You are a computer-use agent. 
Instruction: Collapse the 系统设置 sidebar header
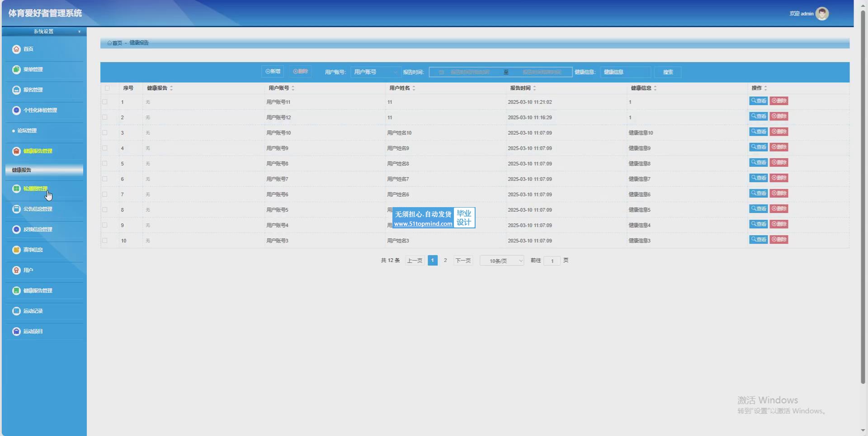[44, 31]
